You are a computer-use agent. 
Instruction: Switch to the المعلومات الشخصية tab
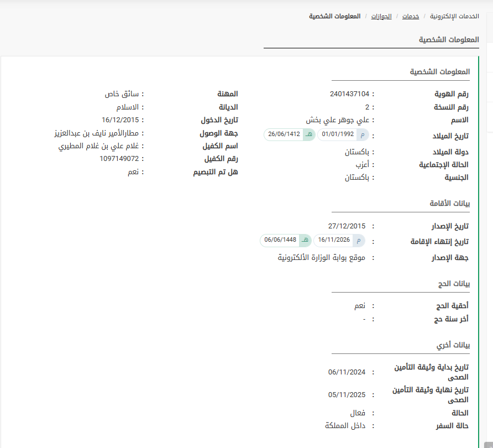pos(448,40)
